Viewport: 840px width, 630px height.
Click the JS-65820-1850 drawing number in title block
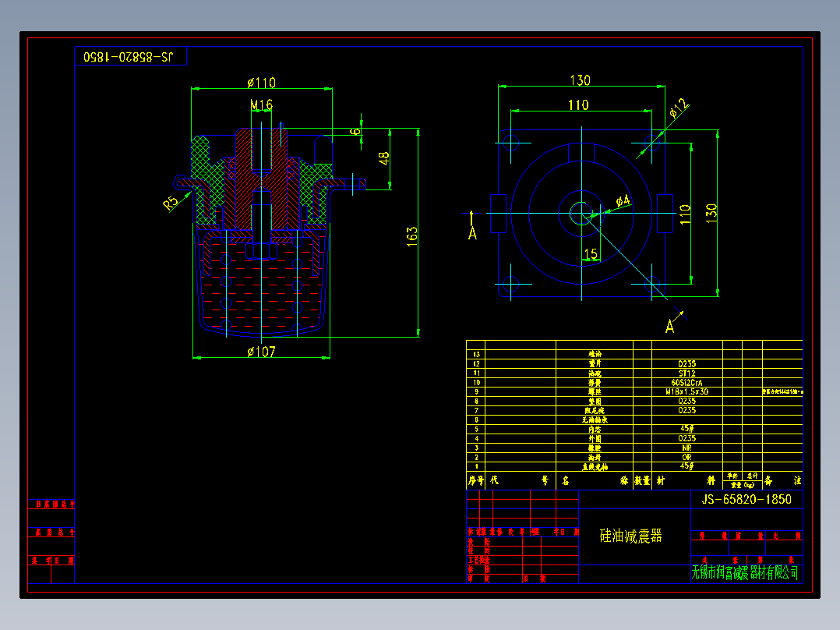pos(746,499)
